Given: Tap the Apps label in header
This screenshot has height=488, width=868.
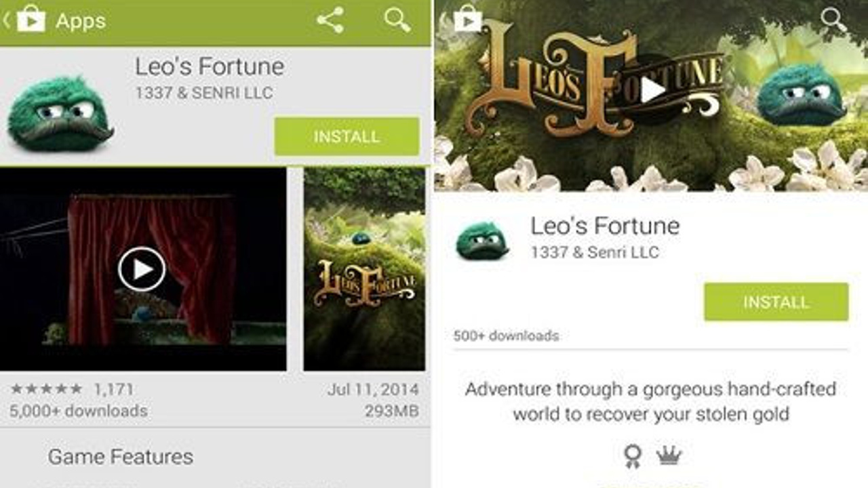Looking at the screenshot, I should point(81,21).
